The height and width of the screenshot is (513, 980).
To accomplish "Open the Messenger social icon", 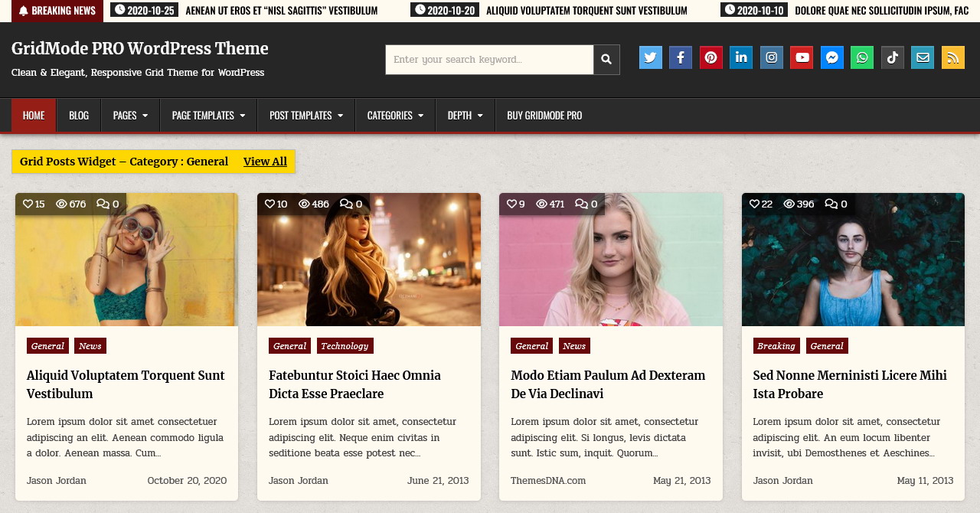I will coord(832,57).
